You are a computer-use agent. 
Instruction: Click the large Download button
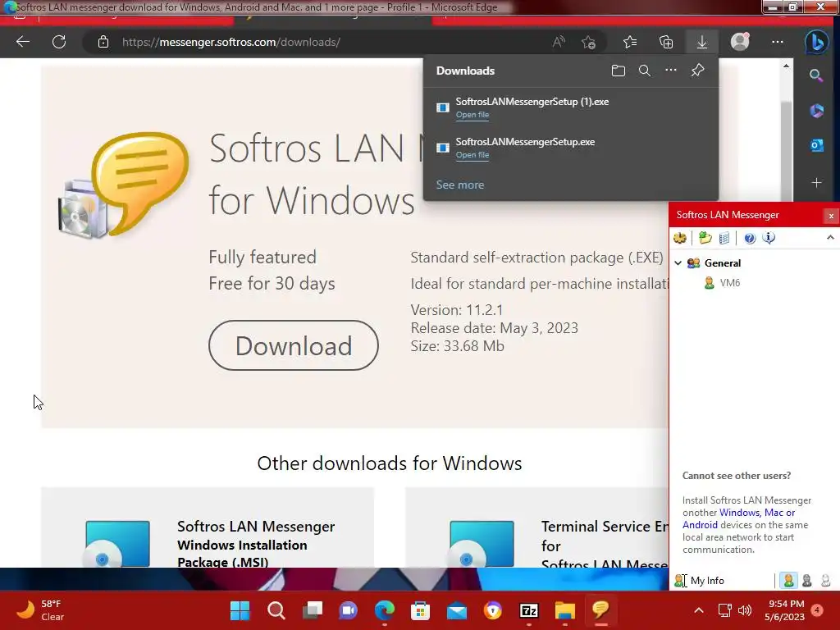[x=294, y=345]
